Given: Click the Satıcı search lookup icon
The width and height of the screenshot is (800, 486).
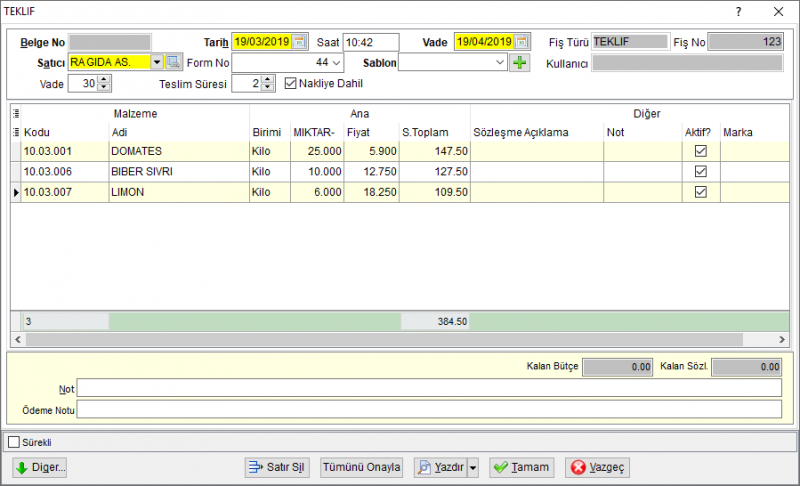Looking at the screenshot, I should click(x=173, y=62).
